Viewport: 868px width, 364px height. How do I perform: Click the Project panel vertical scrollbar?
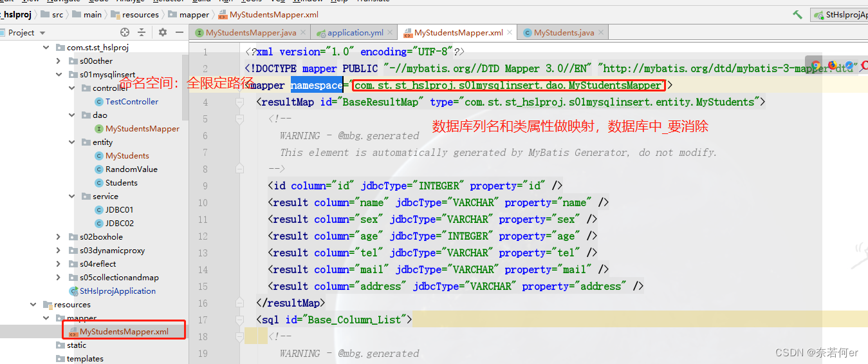[185, 88]
